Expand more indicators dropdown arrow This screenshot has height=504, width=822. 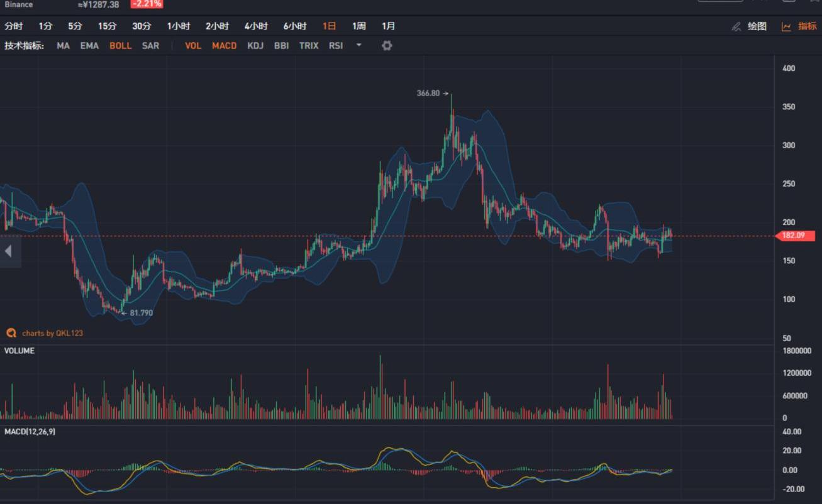pos(359,45)
